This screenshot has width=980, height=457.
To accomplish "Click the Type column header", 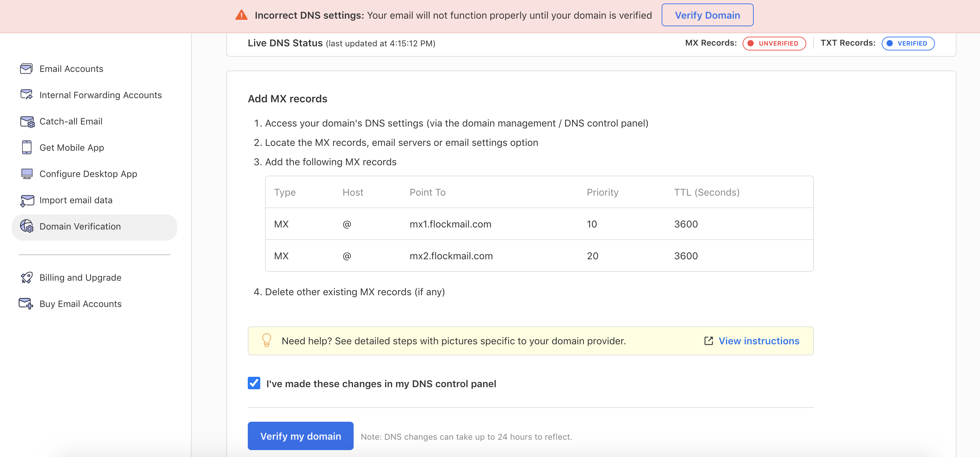I will point(284,193).
